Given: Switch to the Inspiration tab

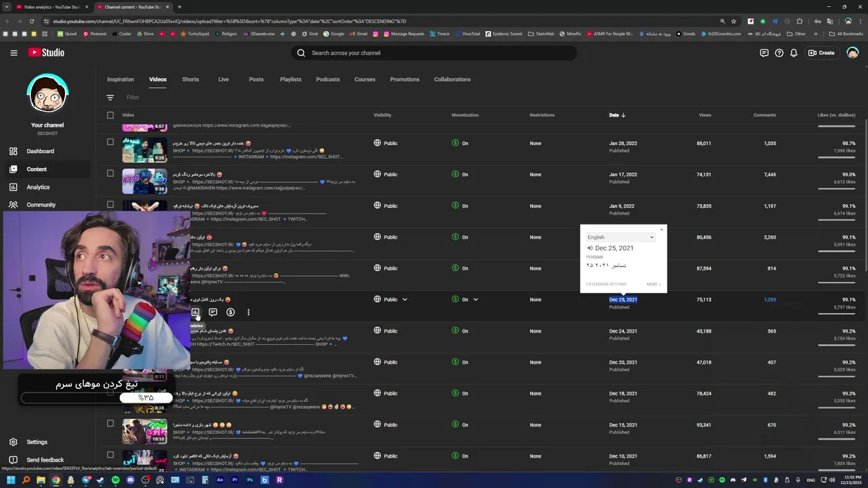Looking at the screenshot, I should click(x=121, y=79).
